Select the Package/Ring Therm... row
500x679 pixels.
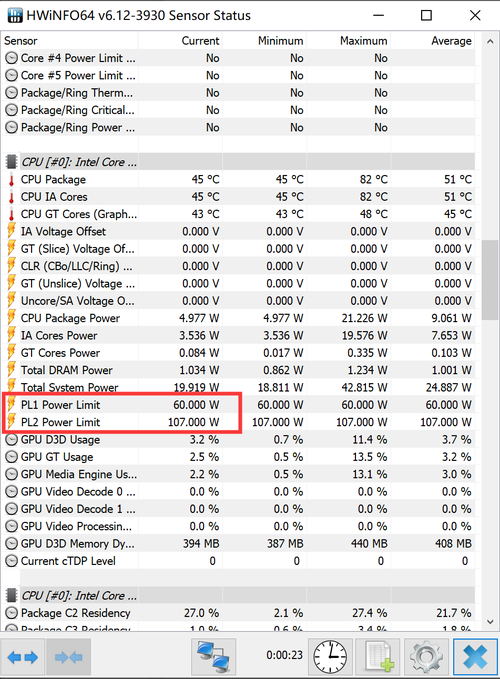[238, 93]
